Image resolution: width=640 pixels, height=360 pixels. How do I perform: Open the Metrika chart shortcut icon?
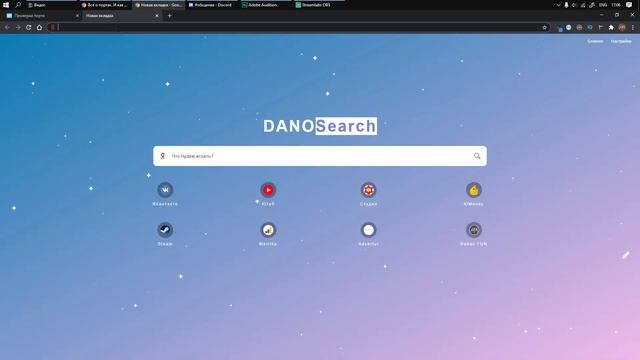pos(268,230)
